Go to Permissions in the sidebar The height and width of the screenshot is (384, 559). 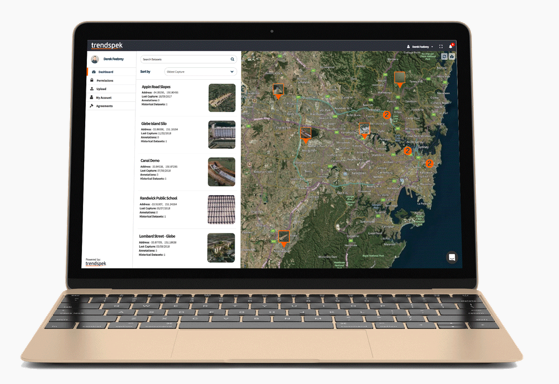pos(111,81)
